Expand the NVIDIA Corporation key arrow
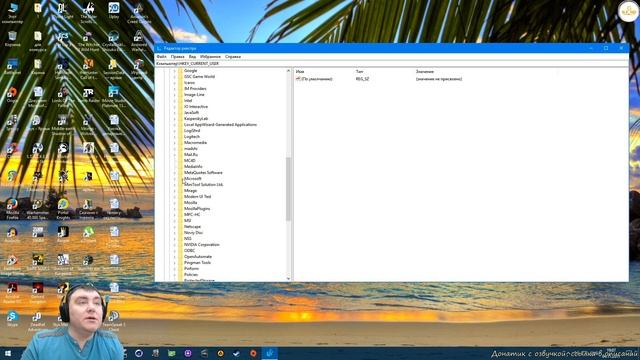This screenshot has height=360, width=640. [174, 244]
